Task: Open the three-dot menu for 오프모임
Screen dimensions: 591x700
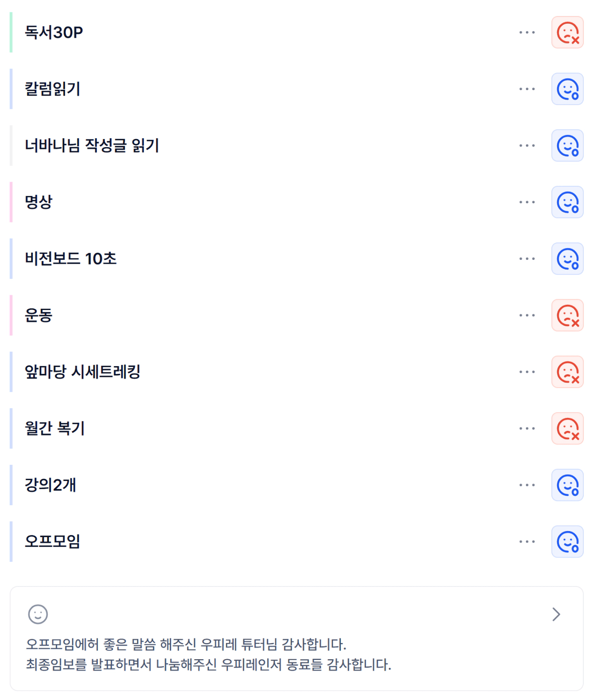Action: [527, 542]
